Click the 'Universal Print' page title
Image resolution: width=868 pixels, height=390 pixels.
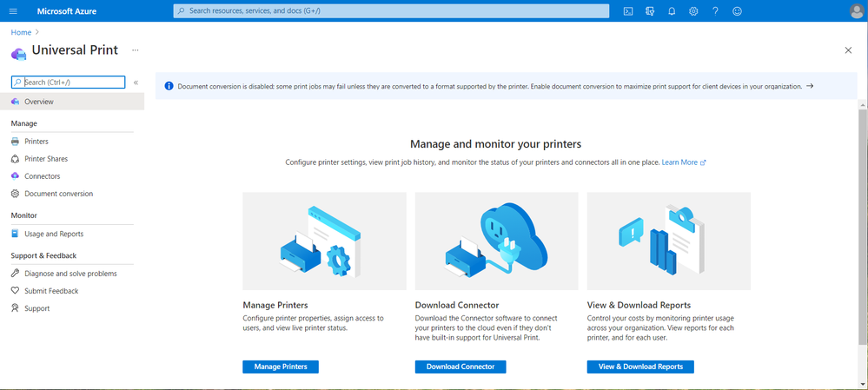click(75, 50)
